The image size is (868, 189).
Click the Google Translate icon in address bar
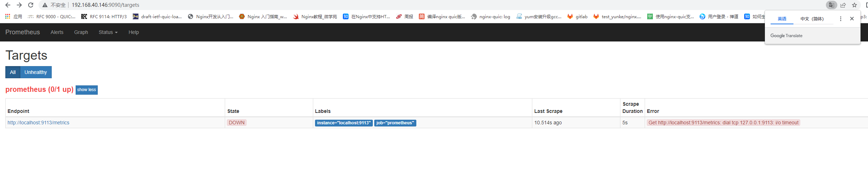click(x=831, y=5)
